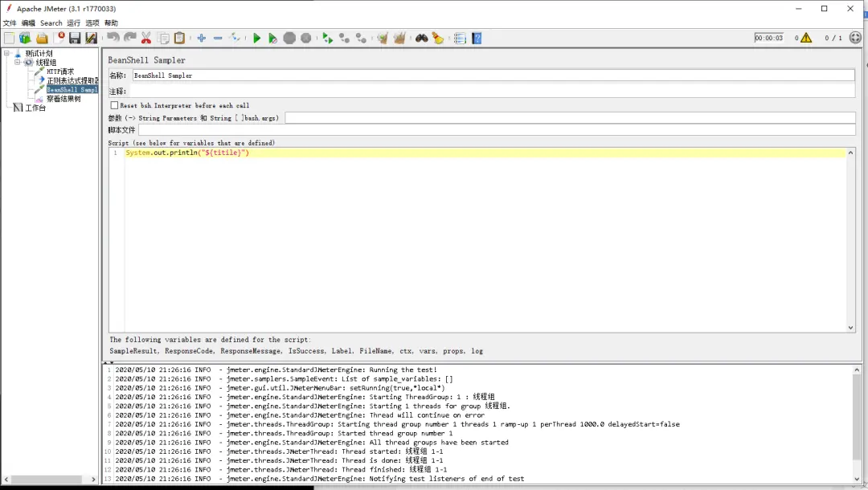Cut the selected element with scissors icon

[x=146, y=39]
